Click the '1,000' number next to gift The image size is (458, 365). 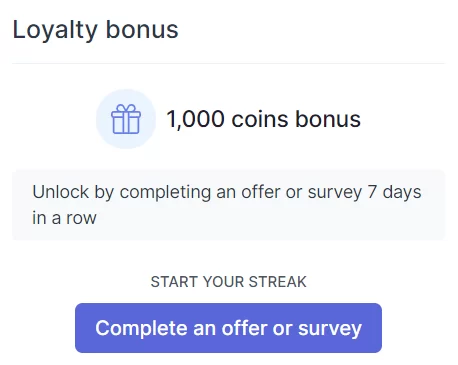coord(195,119)
